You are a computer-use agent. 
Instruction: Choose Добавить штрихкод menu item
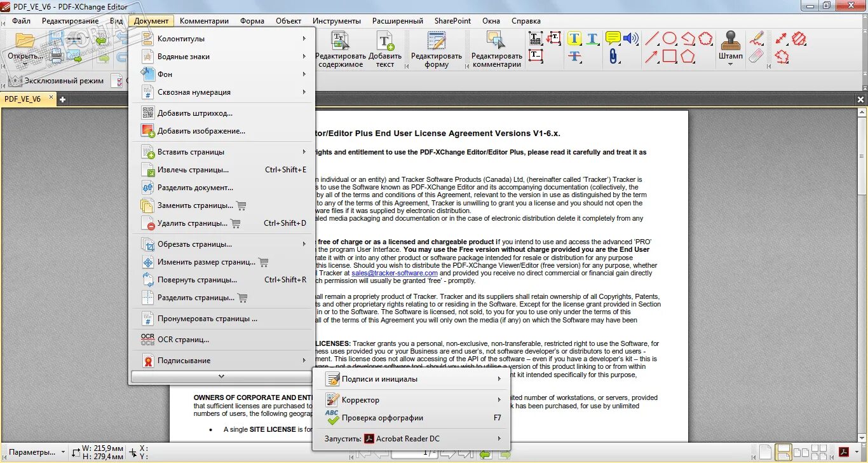click(221, 113)
